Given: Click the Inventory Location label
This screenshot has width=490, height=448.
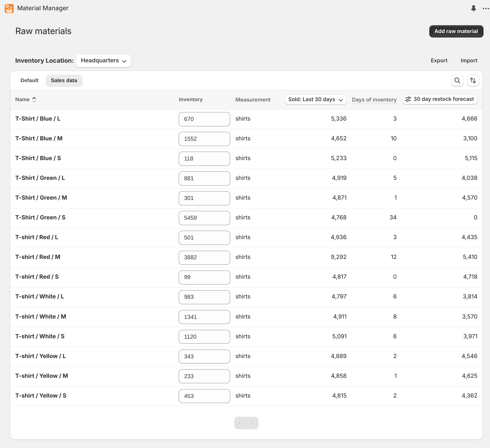Looking at the screenshot, I should point(44,61).
